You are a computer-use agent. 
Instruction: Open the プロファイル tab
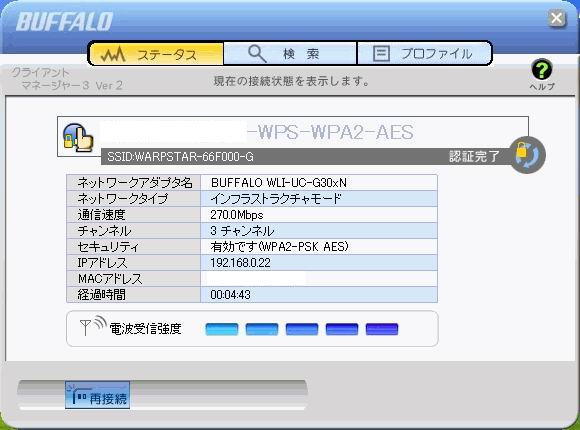pos(424,54)
